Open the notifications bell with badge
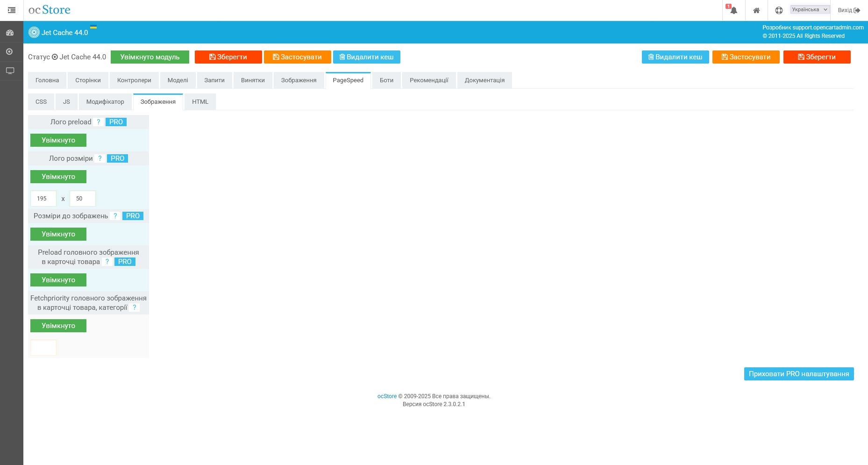This screenshot has width=868, height=465. [x=733, y=10]
